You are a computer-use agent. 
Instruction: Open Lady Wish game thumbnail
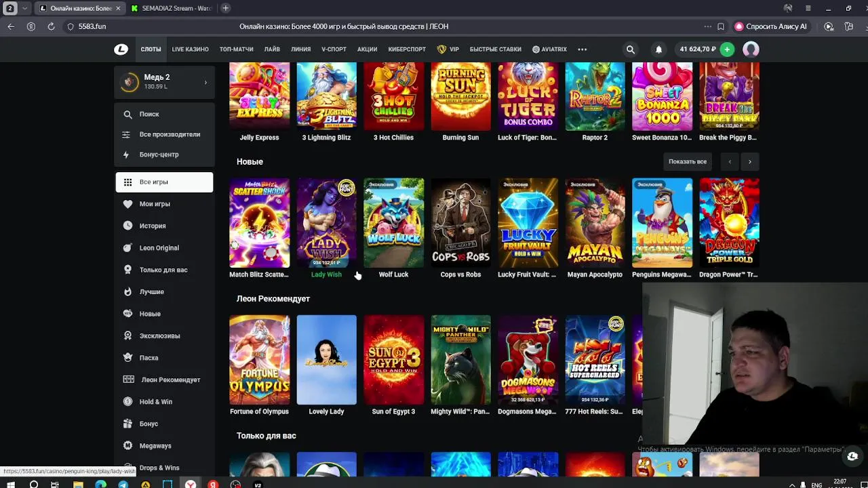[x=326, y=223]
